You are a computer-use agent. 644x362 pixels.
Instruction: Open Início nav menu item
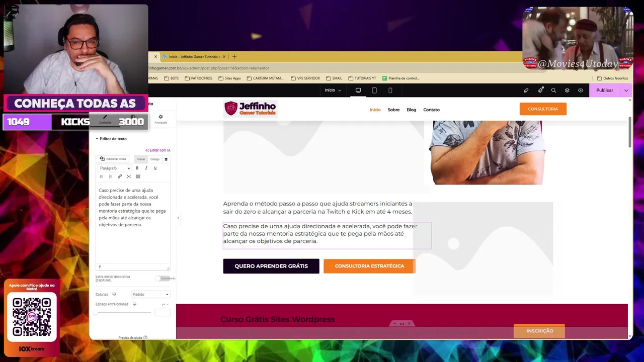tap(375, 110)
